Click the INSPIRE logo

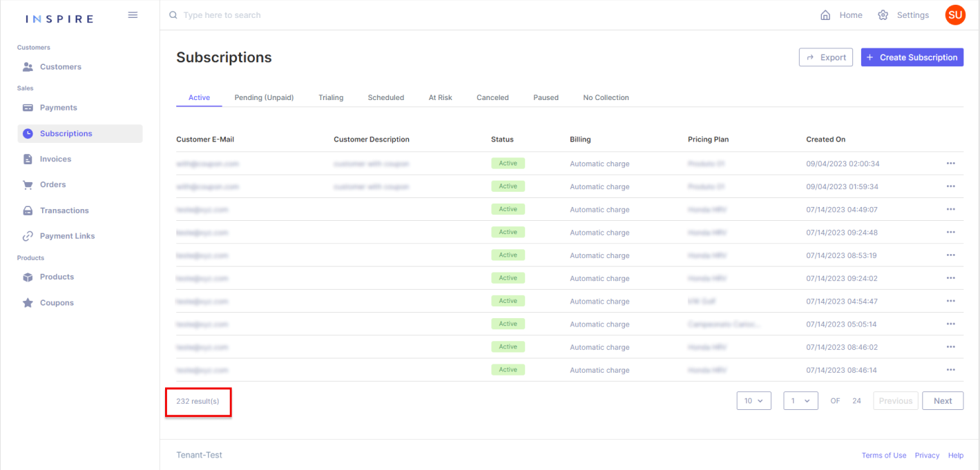click(x=59, y=19)
